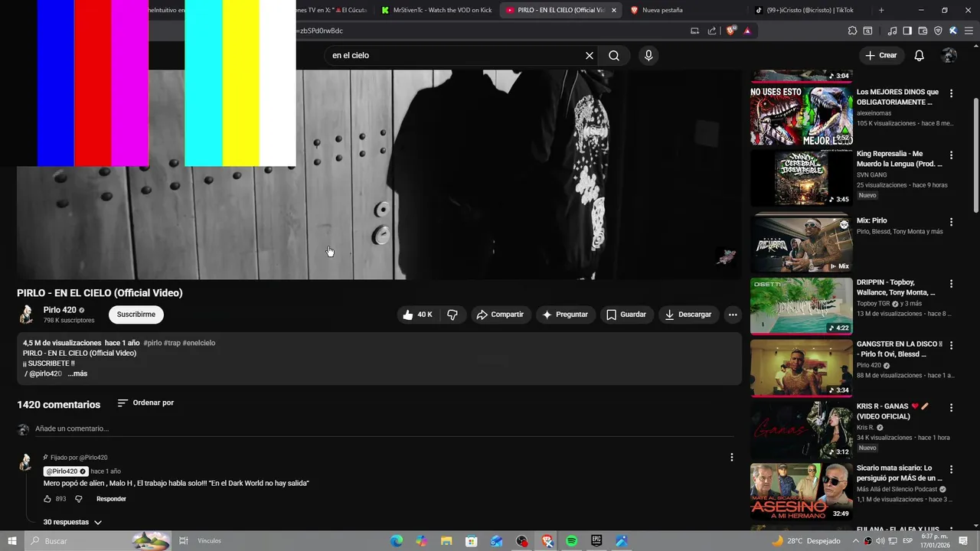Open DRIPPIN - Topboy video title
This screenshot has width=980, height=551.
coord(896,287)
